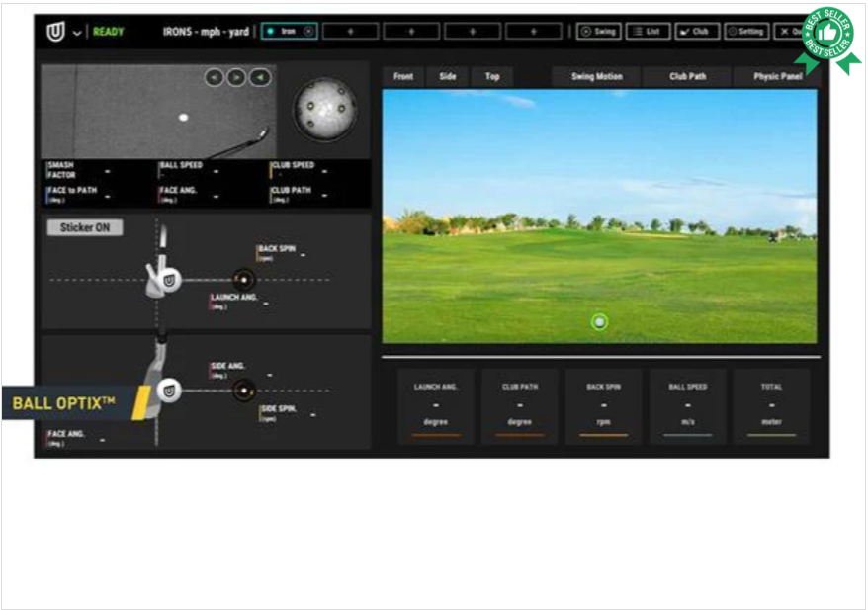The width and height of the screenshot is (868, 610).
Task: Click the BACK SPIN label in side diagram
Action: (x=277, y=248)
